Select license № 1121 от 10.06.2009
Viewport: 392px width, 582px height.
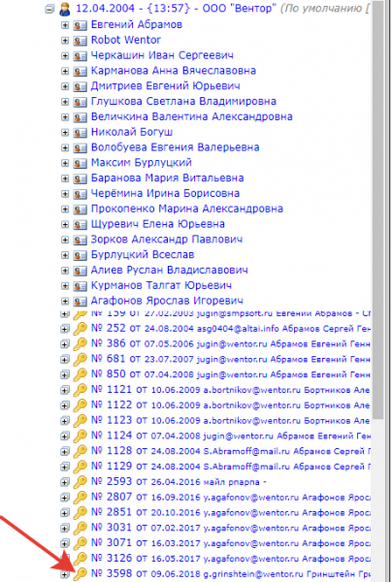point(231,389)
